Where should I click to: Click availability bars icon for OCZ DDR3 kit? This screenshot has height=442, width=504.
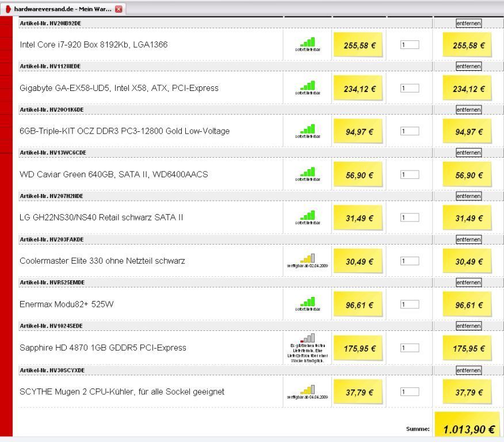pos(308,129)
